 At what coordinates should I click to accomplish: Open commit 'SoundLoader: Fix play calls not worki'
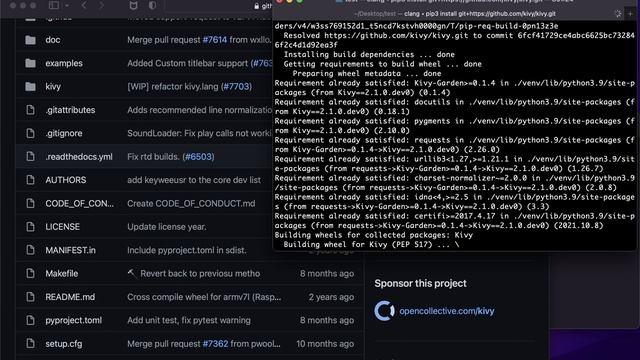pos(199,133)
